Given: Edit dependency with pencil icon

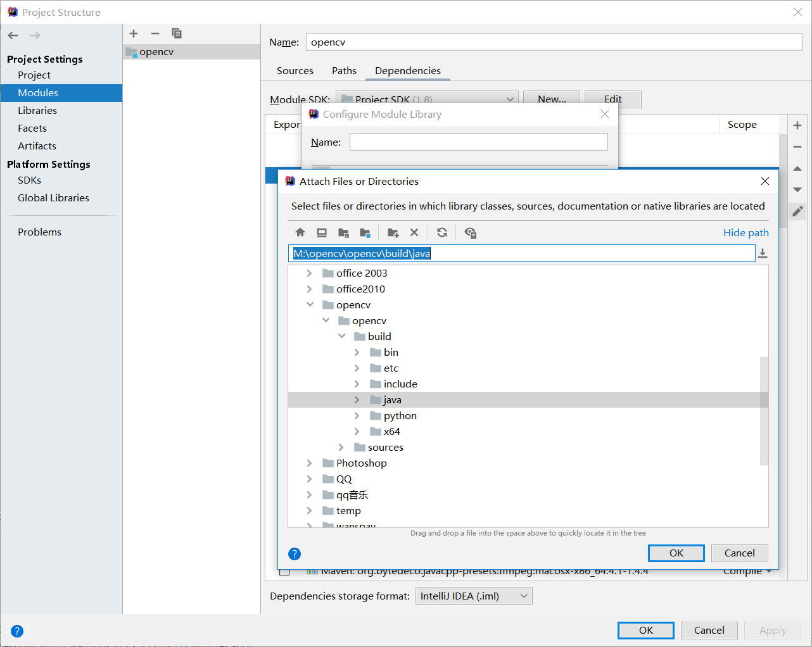Looking at the screenshot, I should point(797,211).
